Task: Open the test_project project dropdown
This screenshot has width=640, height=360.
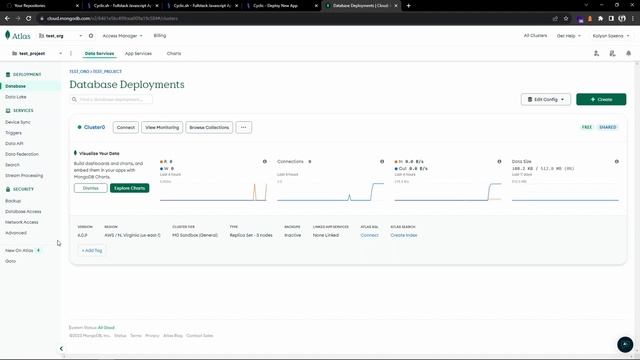Action: click(x=37, y=53)
